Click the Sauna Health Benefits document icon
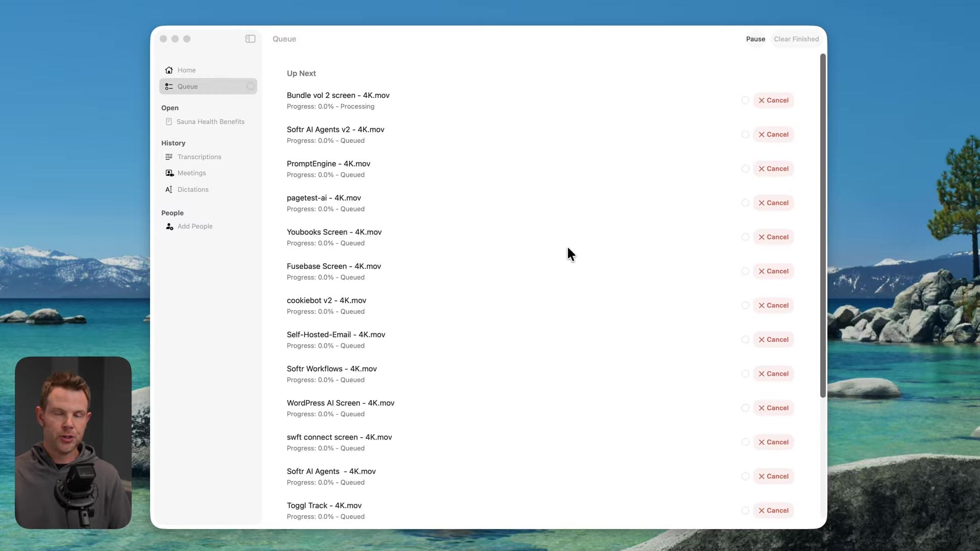 tap(169, 121)
